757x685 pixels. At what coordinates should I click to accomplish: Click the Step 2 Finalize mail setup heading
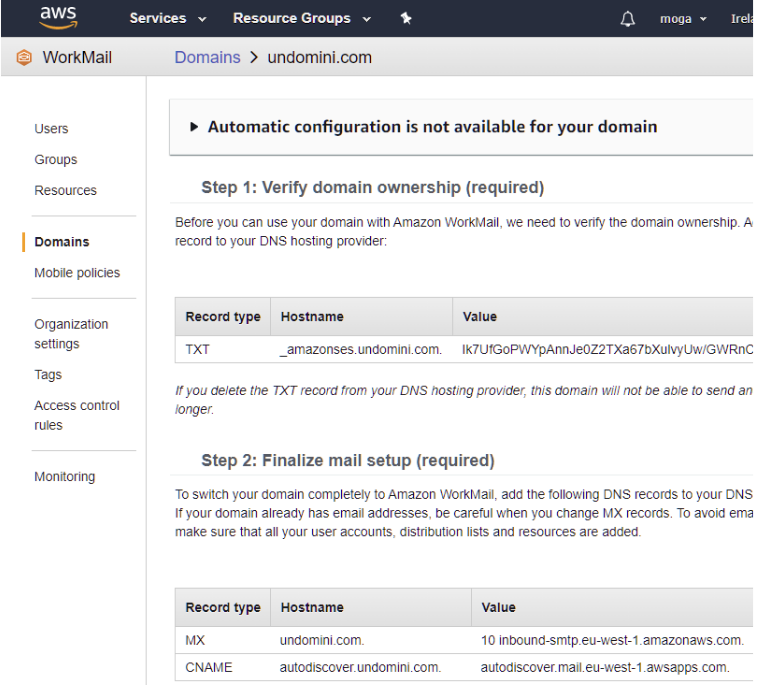(x=348, y=461)
